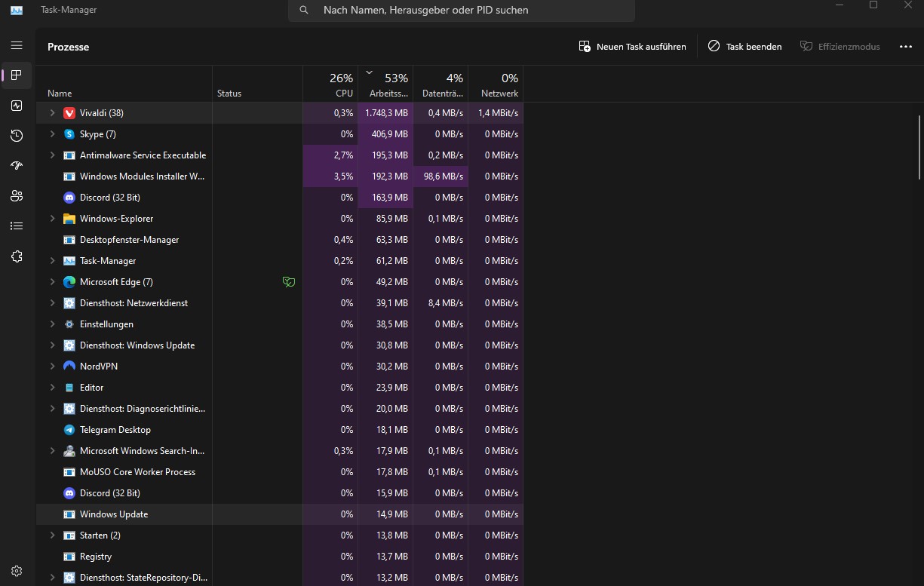
Task: Click the 2,7% CPU value for Antimalware
Action: 343,155
